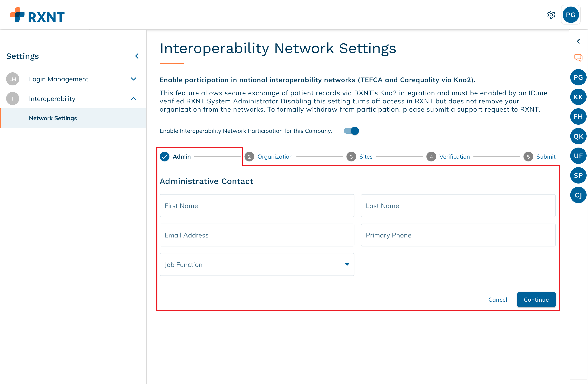The width and height of the screenshot is (588, 384).
Task: Focus the First Name field
Action: [257, 206]
